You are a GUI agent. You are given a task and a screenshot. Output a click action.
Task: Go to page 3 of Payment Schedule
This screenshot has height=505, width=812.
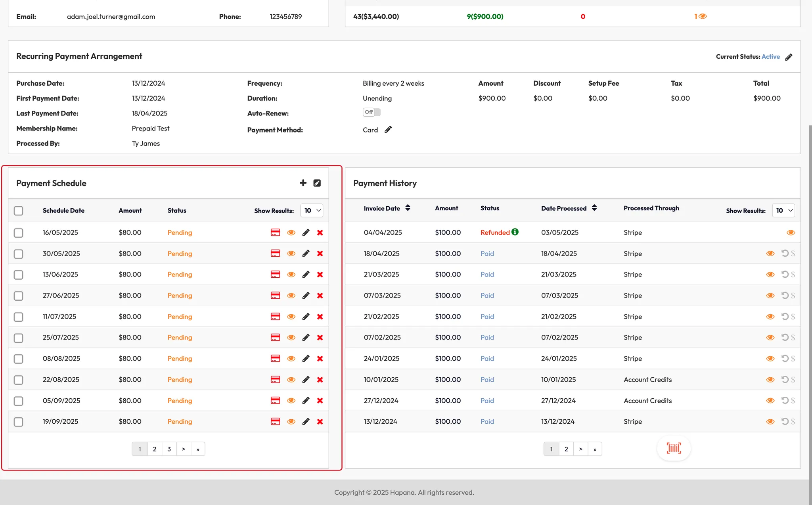pyautogui.click(x=169, y=449)
